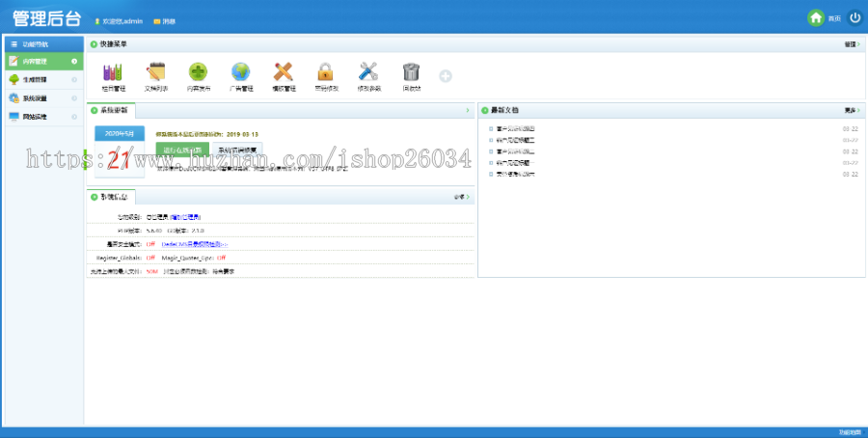This screenshot has width=868, height=438.
Task: Expand the 生成管理 sidebar section
Action: click(x=41, y=80)
